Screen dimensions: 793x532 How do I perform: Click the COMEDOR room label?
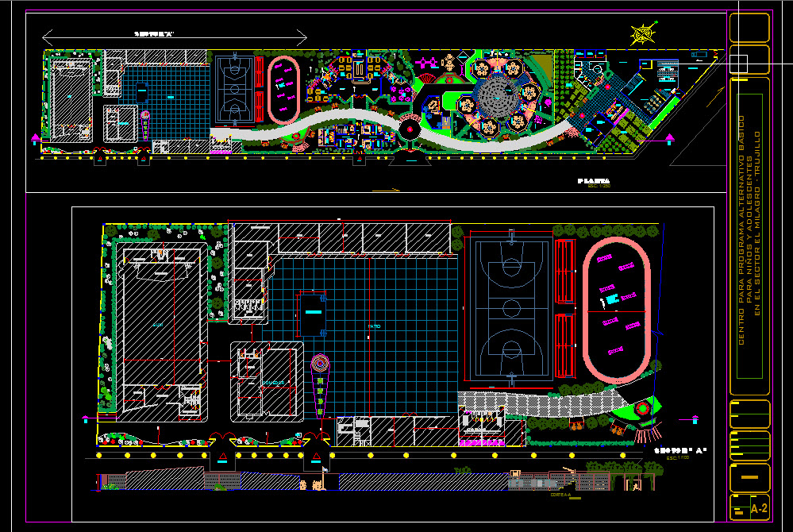coord(273,383)
